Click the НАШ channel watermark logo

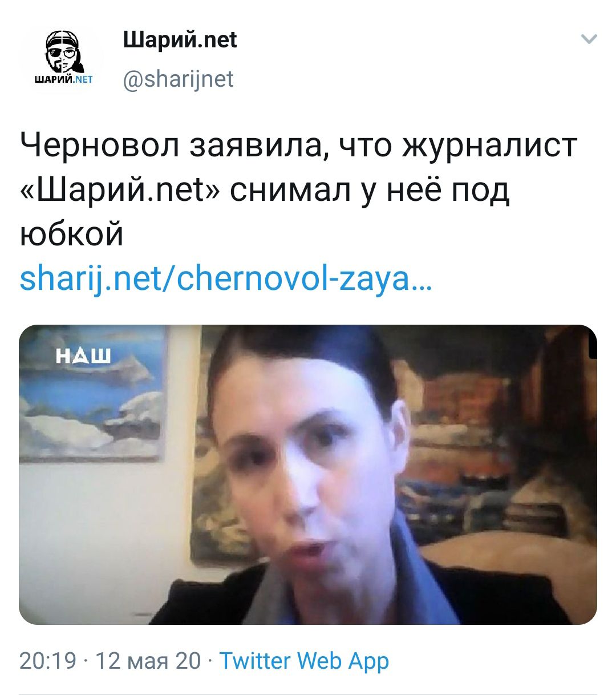click(84, 357)
